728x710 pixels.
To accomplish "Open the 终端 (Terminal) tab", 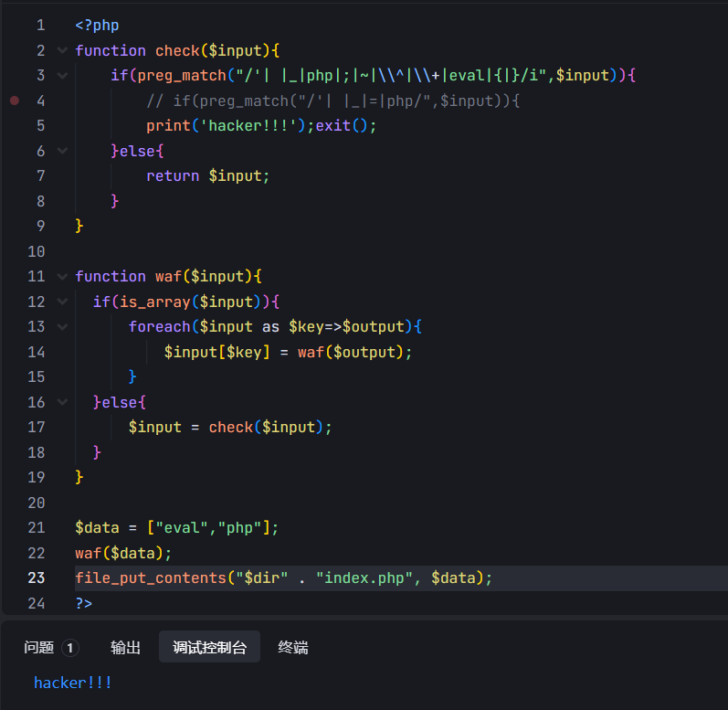I will tap(293, 647).
